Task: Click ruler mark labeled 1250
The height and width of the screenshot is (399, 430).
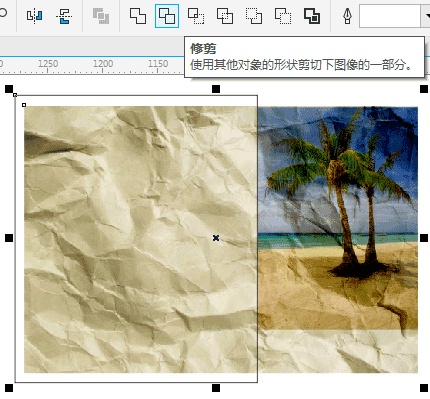Action: point(48,63)
